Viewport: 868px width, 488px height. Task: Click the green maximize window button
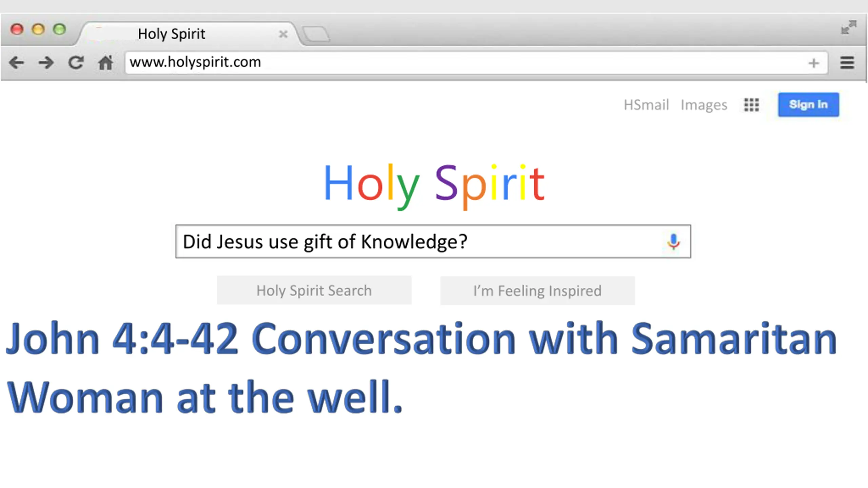[x=59, y=29]
